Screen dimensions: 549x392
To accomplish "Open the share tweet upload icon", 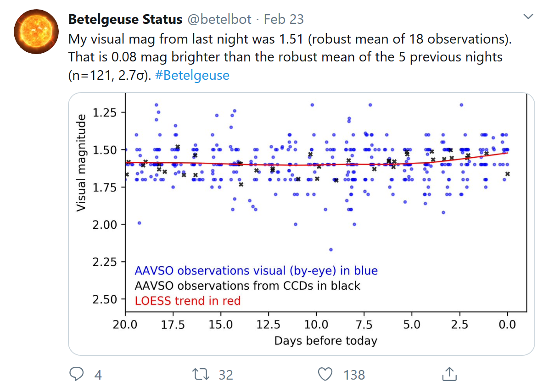I will [x=448, y=375].
